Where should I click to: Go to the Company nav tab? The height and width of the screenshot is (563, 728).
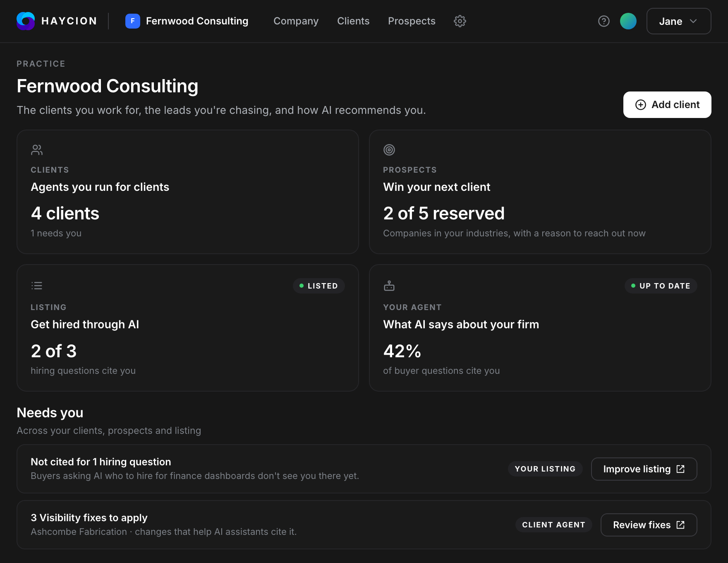(x=296, y=21)
